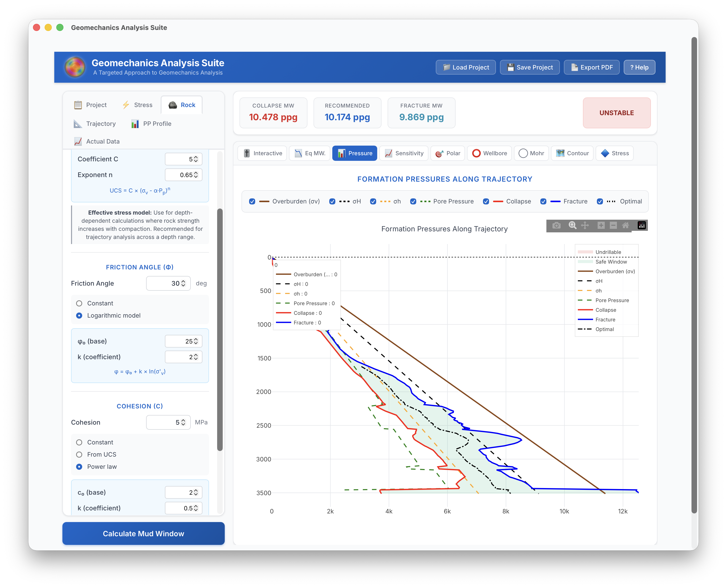This screenshot has width=727, height=588.
Task: Zoom in with the chart plus icon
Action: [x=601, y=226]
